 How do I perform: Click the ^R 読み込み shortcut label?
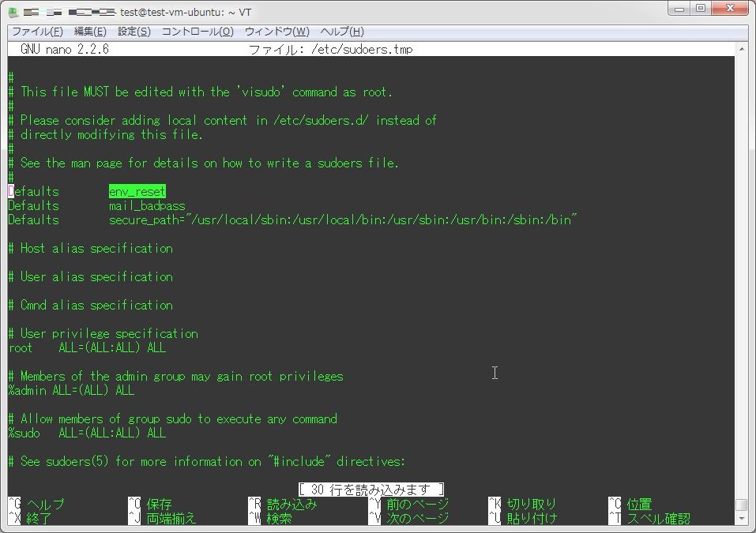pos(283,504)
